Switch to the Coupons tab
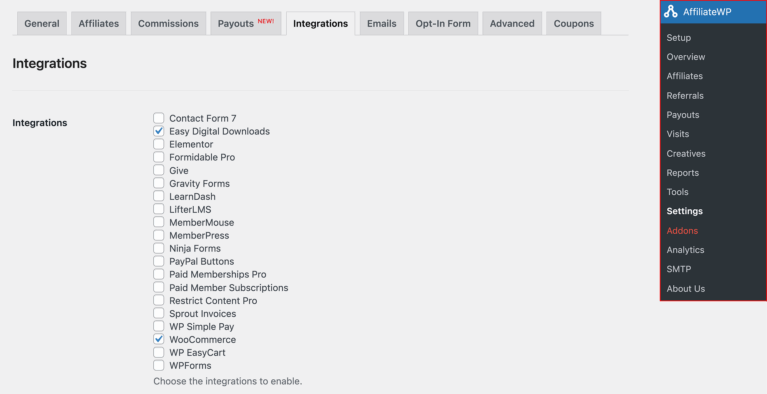This screenshot has height=394, width=767. (574, 23)
